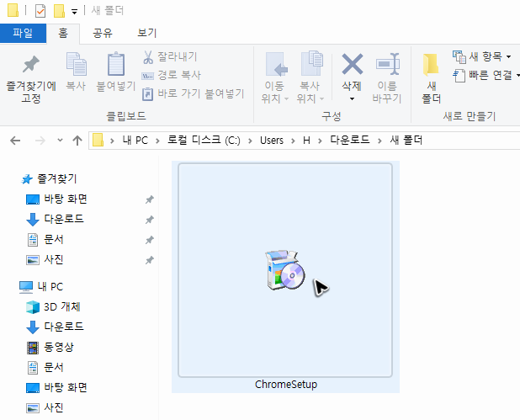
Task: Select 내 PC in the address breadcrumb
Action: 135,141
